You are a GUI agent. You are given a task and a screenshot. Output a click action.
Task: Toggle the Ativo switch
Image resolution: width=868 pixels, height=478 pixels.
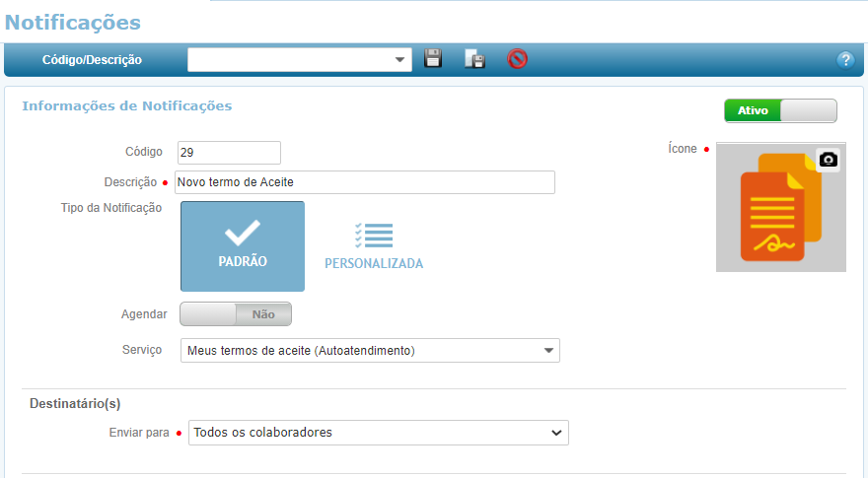[780, 111]
